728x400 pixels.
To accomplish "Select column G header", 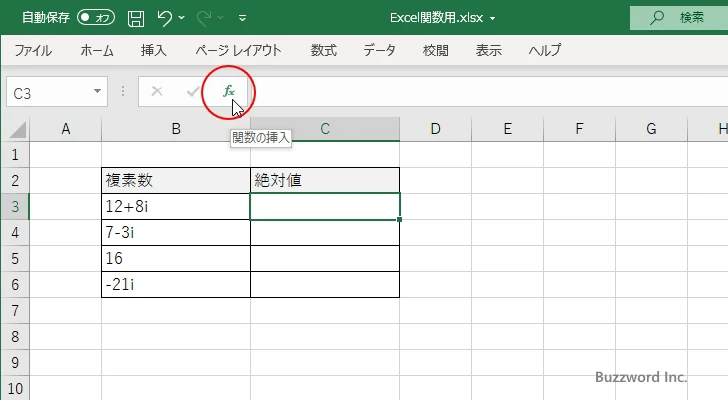I will pyautogui.click(x=651, y=129).
